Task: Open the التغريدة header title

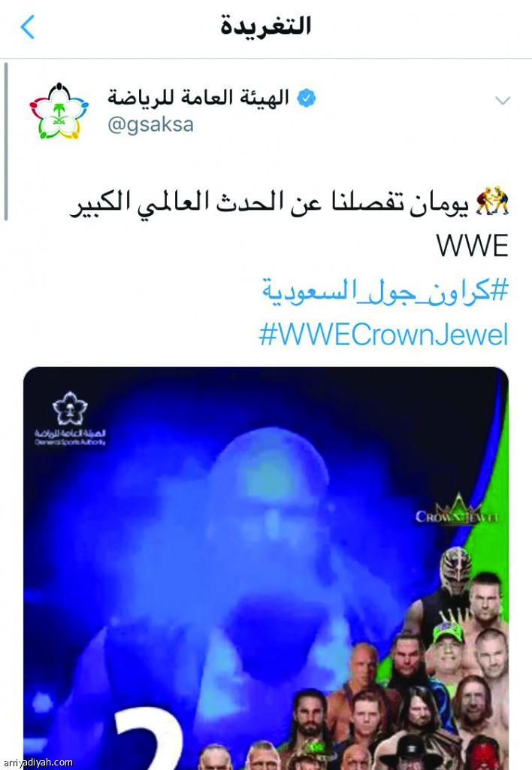Action: [x=265, y=26]
